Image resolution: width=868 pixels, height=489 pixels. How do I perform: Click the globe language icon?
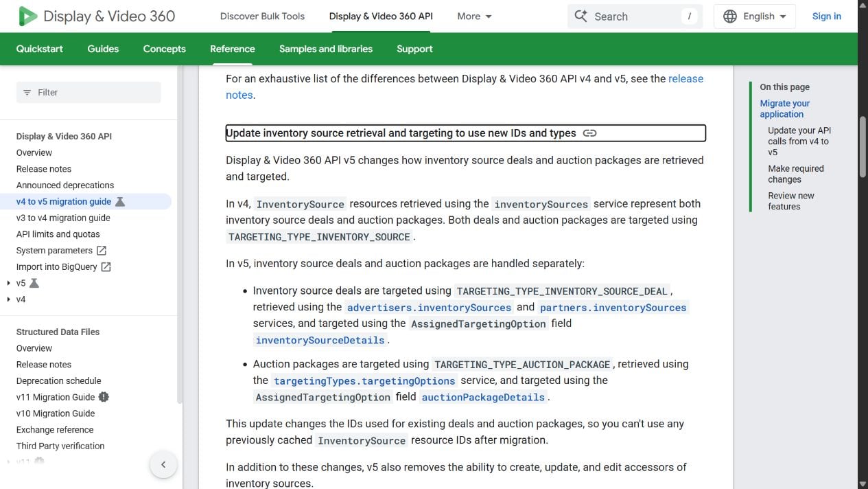tap(730, 16)
